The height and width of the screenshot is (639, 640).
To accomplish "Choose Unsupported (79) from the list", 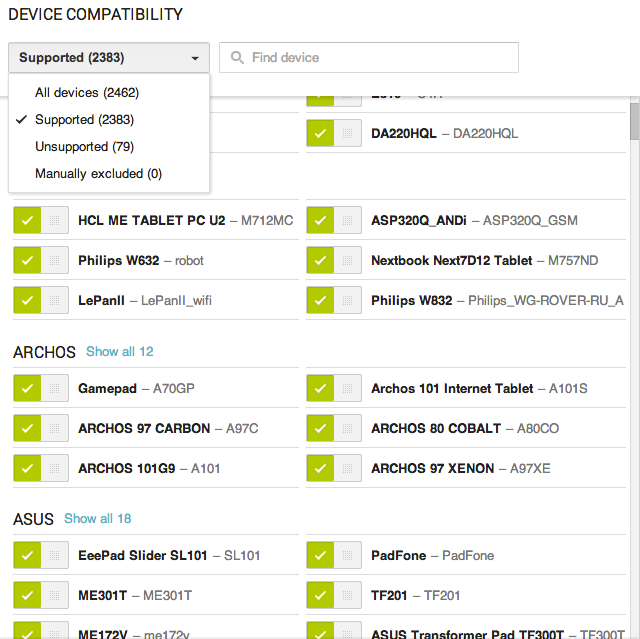I will (85, 146).
